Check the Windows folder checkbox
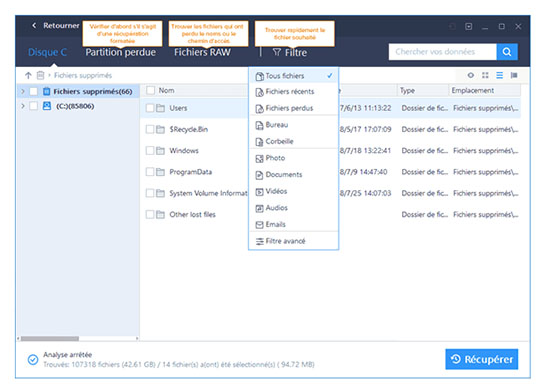Viewport: 550px width, 389px height. 150,151
